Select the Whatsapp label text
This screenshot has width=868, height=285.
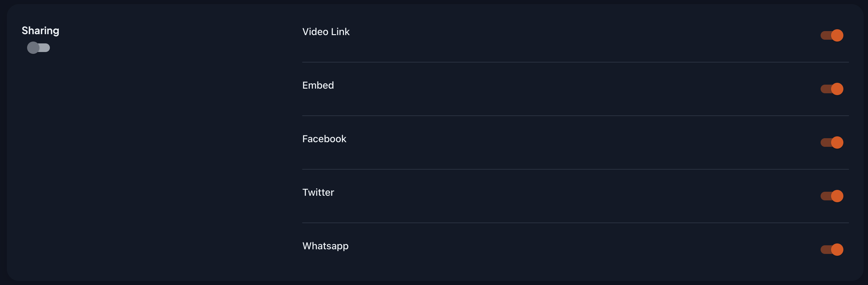(x=326, y=246)
